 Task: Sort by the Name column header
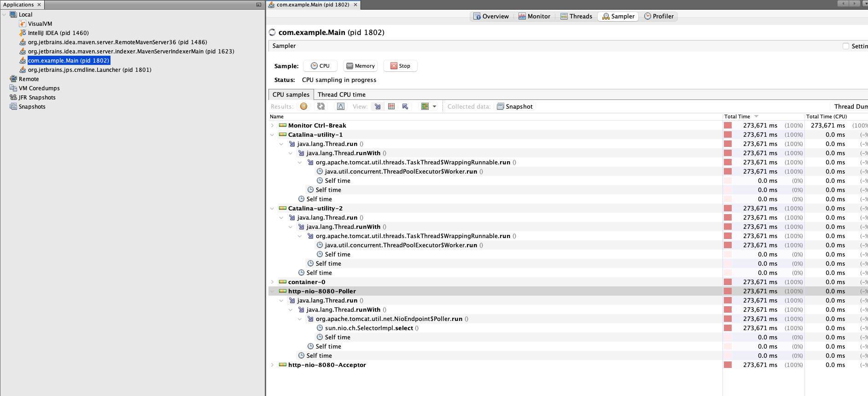click(x=495, y=116)
